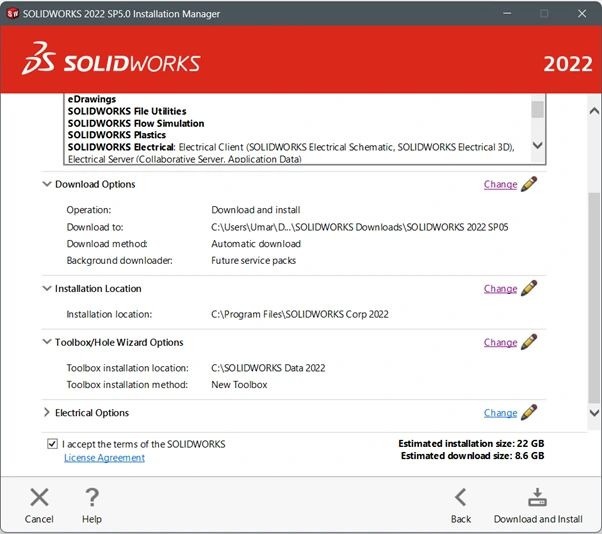Click the Cancel X icon
Screen dimensions: 602x534
[39, 497]
